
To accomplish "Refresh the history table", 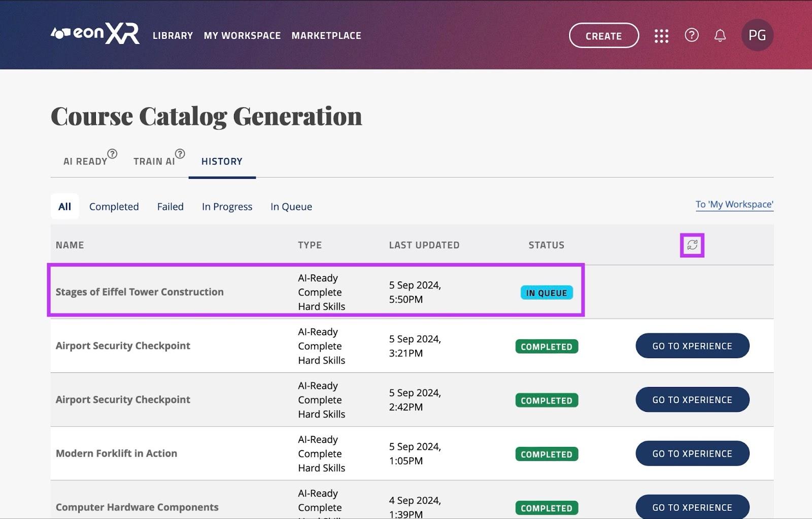I will 692,245.
